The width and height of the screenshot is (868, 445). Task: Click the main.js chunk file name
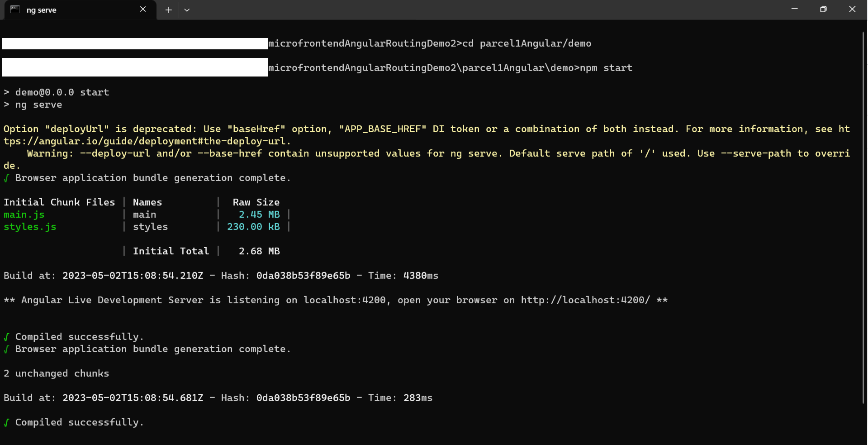[24, 214]
